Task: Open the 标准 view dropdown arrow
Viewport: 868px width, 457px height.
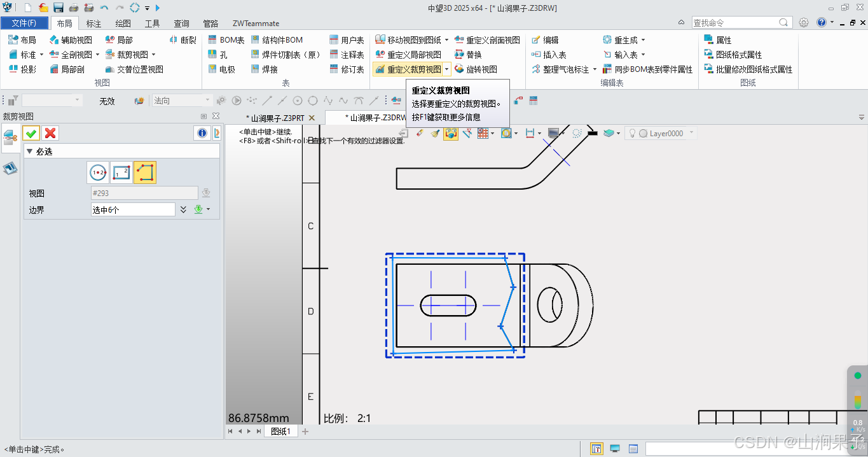Action: click(x=41, y=55)
